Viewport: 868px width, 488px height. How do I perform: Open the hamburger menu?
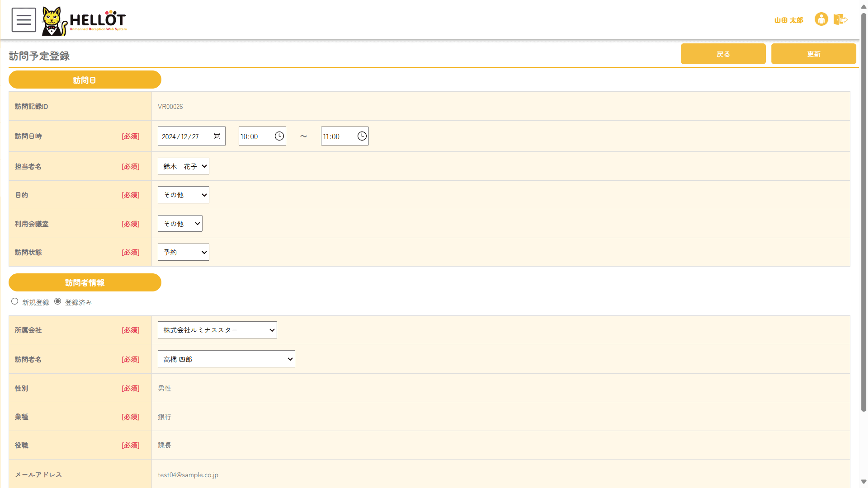point(24,20)
